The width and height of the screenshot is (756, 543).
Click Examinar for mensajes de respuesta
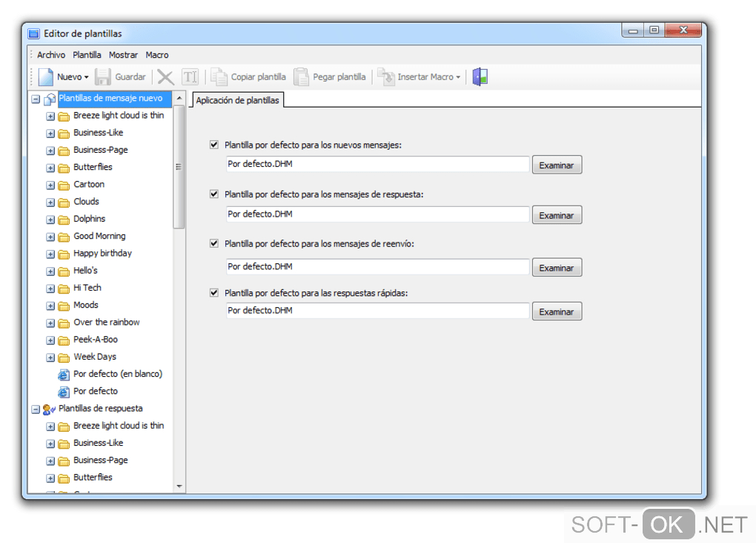(557, 215)
